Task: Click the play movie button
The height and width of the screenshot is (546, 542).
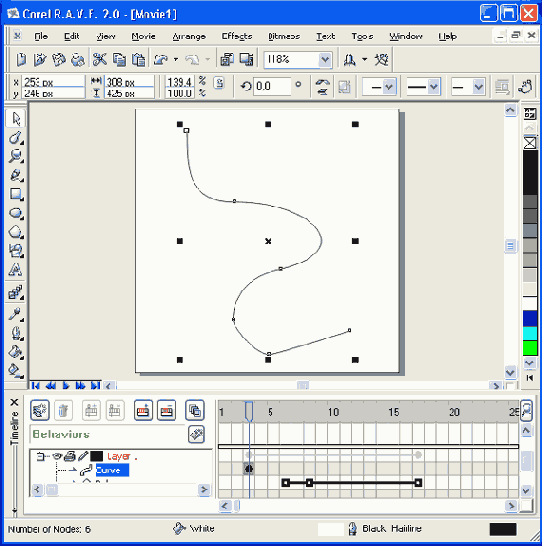Action: 65,385
